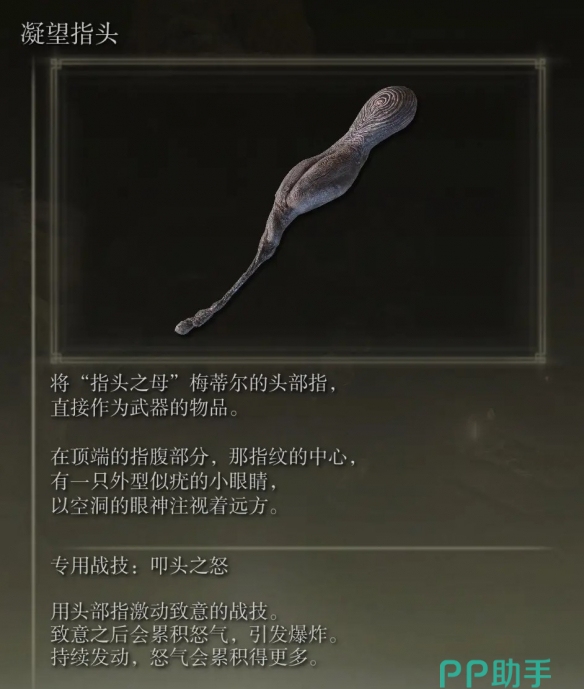Click the line 在顶端的指腹部分，那指纹的中心
The width and height of the screenshot is (584, 689).
[x=203, y=457]
